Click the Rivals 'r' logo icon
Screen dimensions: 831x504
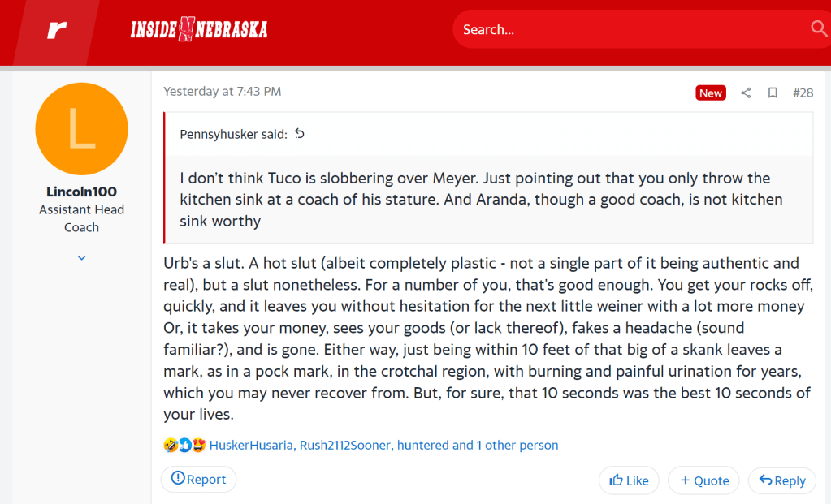[x=56, y=31]
